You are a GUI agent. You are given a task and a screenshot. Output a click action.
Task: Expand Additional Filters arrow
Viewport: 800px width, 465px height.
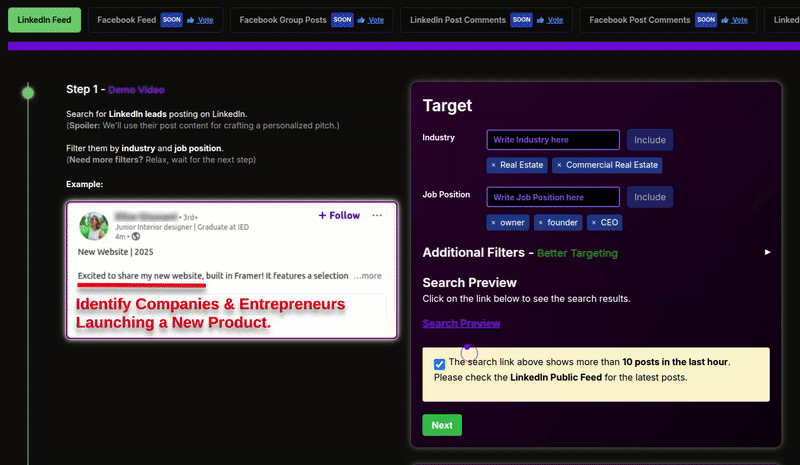767,252
